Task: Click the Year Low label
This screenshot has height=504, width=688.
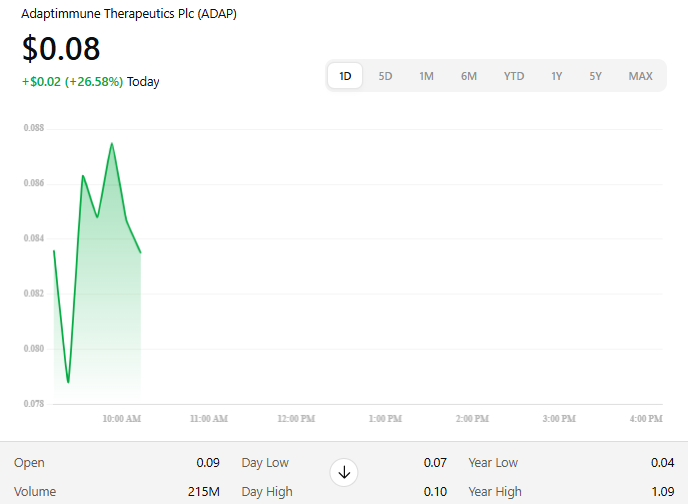Action: 493,462
